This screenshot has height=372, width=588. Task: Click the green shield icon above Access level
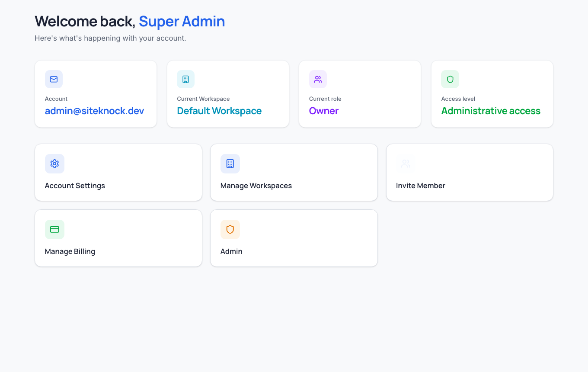450,79
